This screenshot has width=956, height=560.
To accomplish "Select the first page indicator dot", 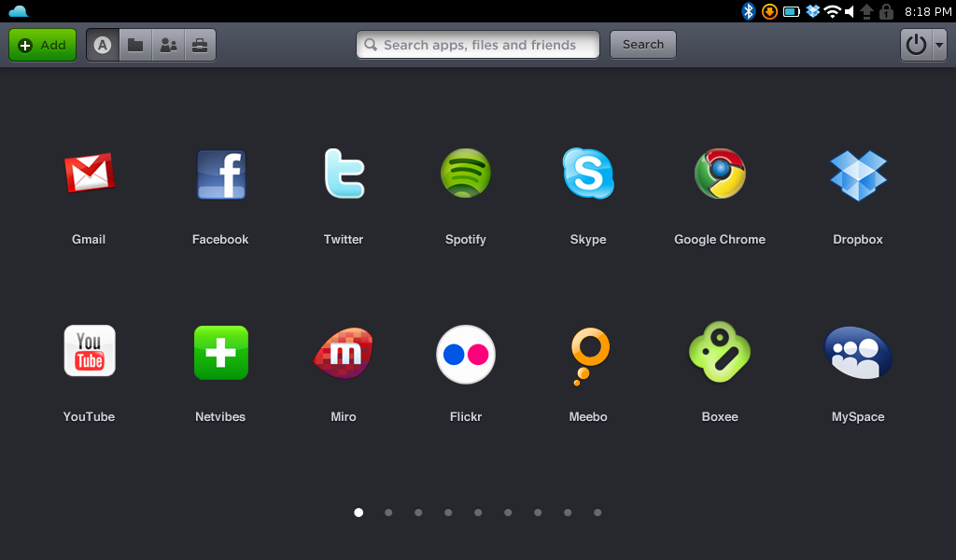I will point(358,512).
